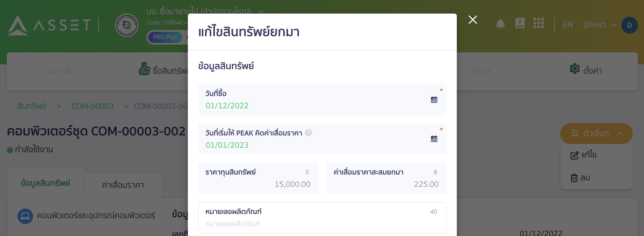Click the help icon beside depreciation start date

click(308, 133)
